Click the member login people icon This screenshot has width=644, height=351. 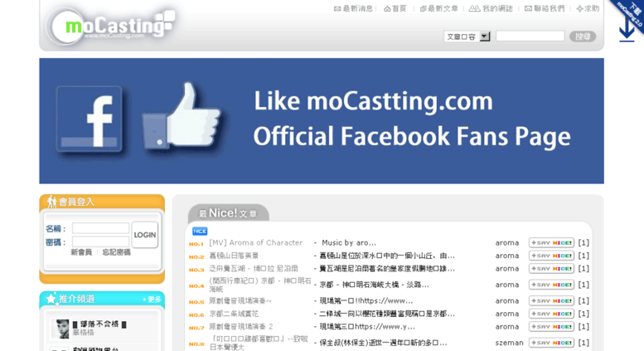pyautogui.click(x=51, y=202)
